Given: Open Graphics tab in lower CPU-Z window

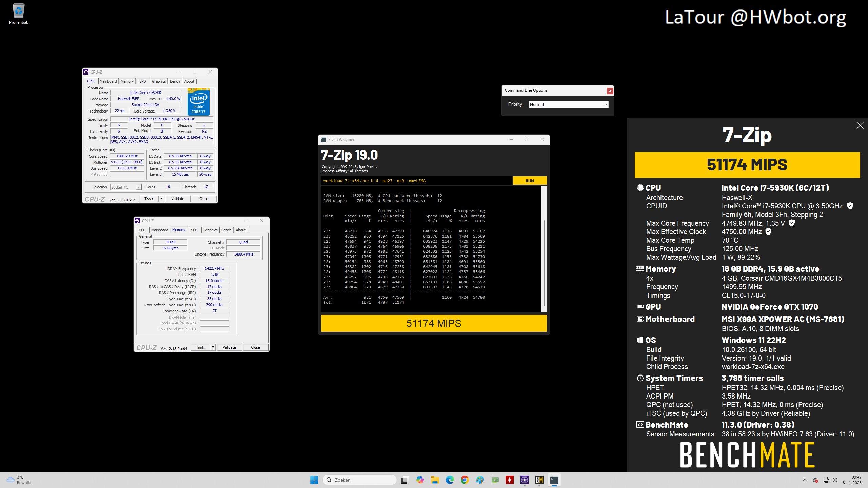Looking at the screenshot, I should (210, 230).
